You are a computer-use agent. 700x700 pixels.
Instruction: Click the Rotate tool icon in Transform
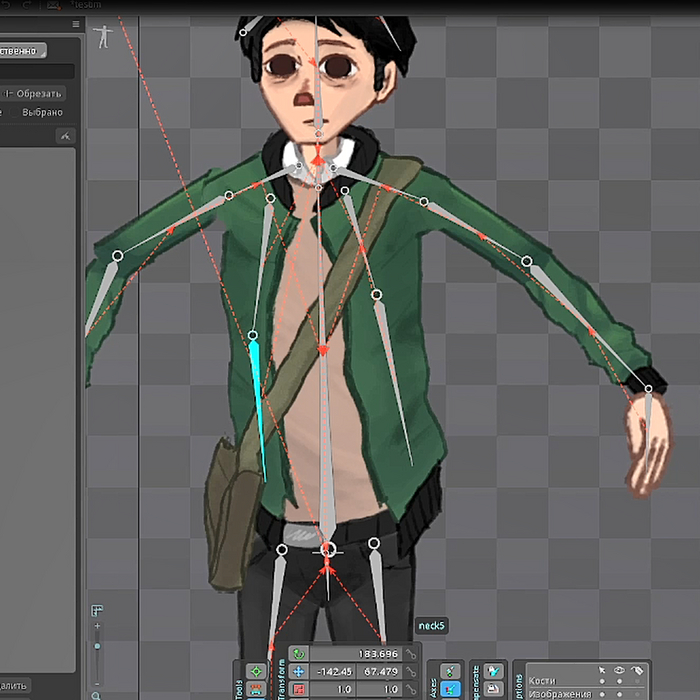point(298,654)
